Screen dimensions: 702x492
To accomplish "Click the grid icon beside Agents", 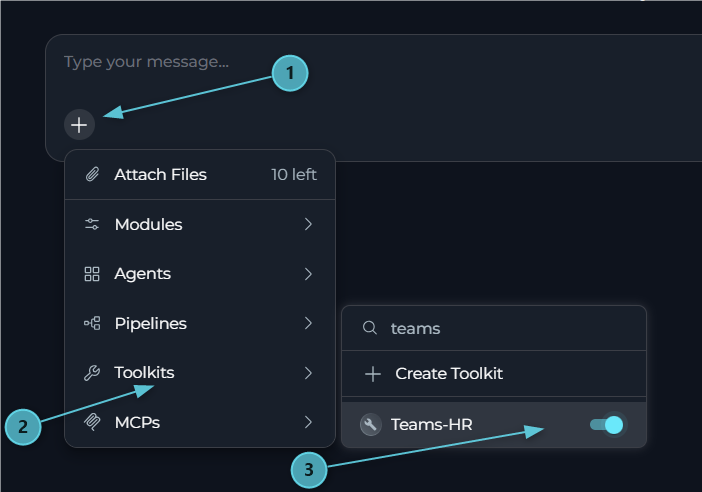I will 92,274.
